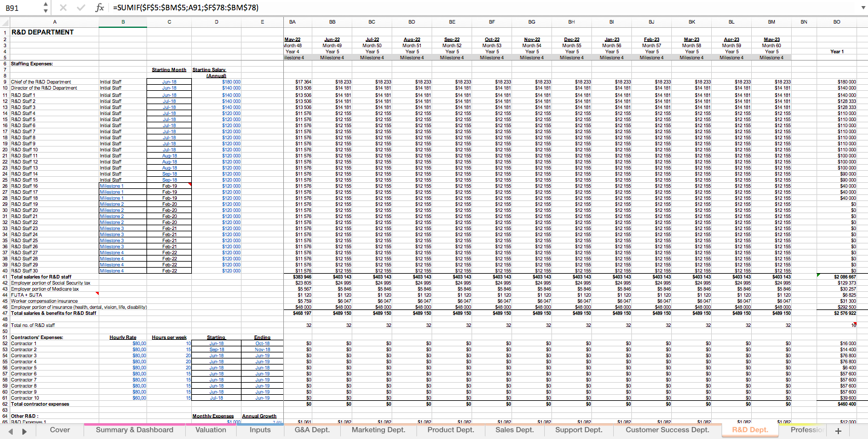Select row 47 header
Image resolution: width=868 pixels, height=439 pixels.
[x=4, y=313]
